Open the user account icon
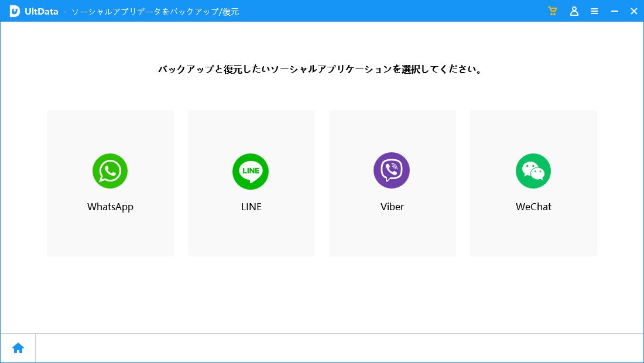Screen dimensions: 644x363 (x=574, y=11)
